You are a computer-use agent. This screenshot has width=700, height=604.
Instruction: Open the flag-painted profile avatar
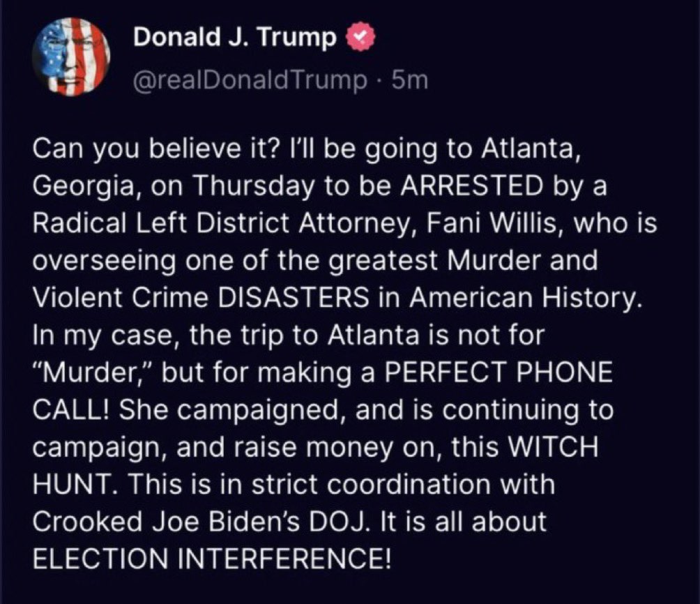71,56
